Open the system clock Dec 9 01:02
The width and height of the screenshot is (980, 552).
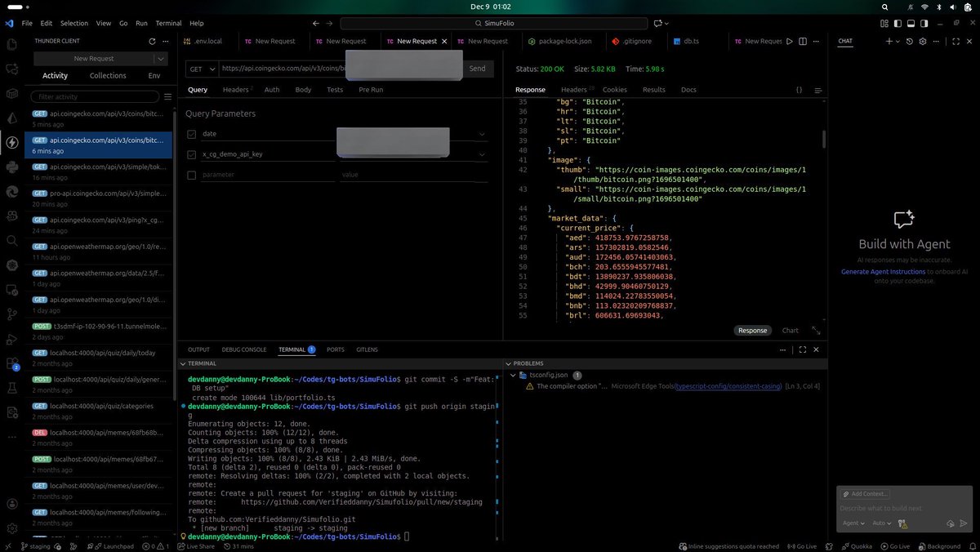490,6
